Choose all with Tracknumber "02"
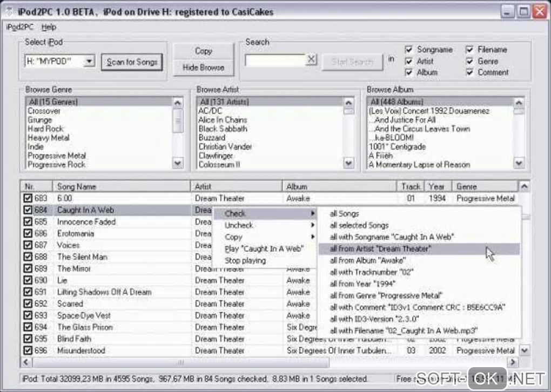This screenshot has height=392, width=551. point(419,272)
